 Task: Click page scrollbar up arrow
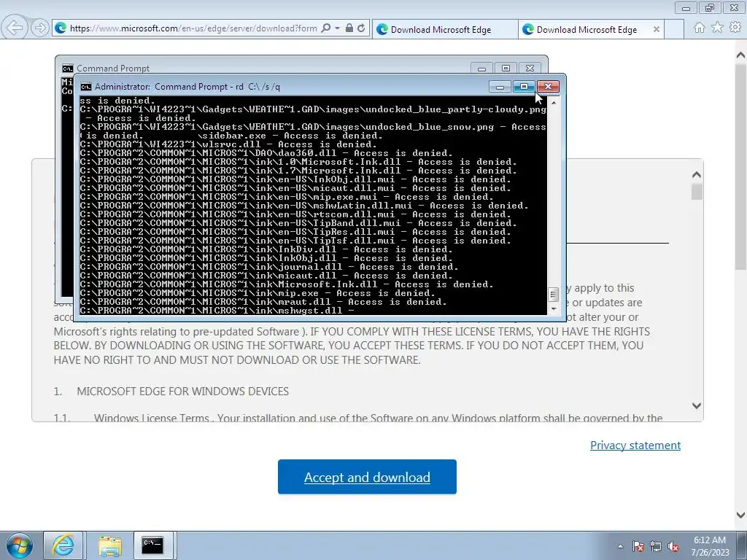coord(741,55)
